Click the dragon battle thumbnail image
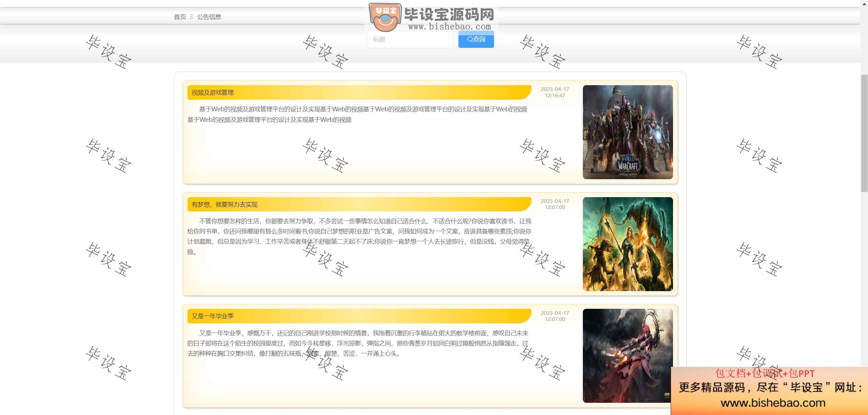This screenshot has width=868, height=415. (628, 244)
